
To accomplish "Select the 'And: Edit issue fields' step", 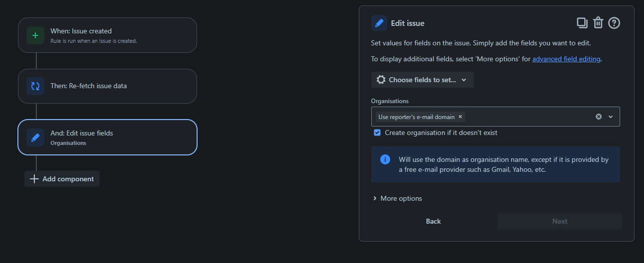I will [x=107, y=137].
